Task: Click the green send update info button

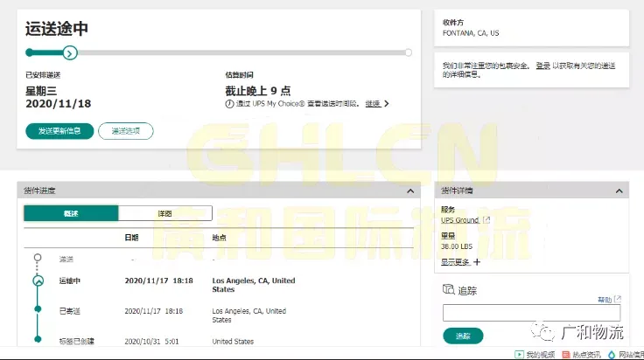Action: [59, 131]
